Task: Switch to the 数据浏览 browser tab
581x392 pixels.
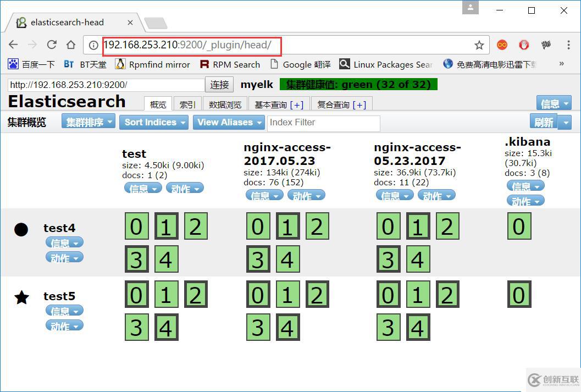Action: click(225, 104)
